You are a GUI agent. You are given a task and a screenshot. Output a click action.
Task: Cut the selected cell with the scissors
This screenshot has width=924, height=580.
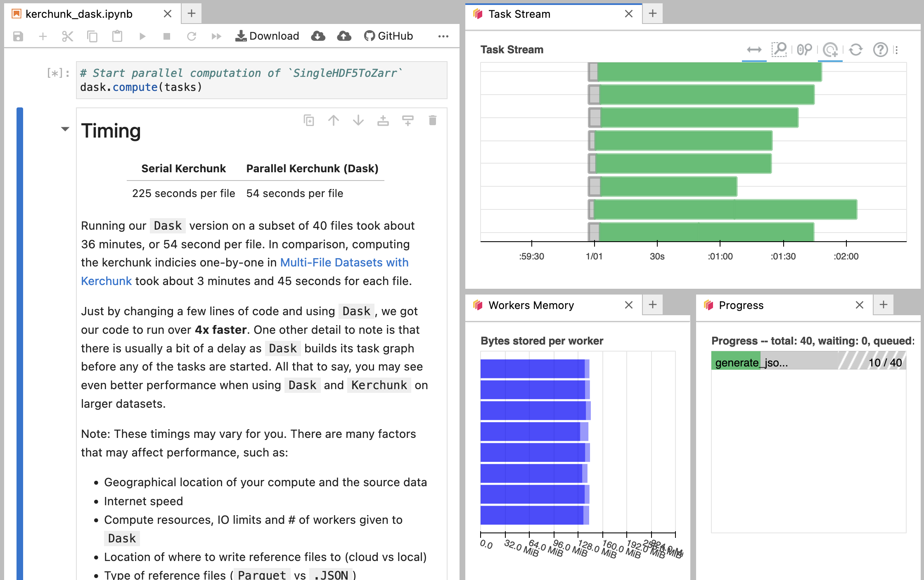point(68,36)
